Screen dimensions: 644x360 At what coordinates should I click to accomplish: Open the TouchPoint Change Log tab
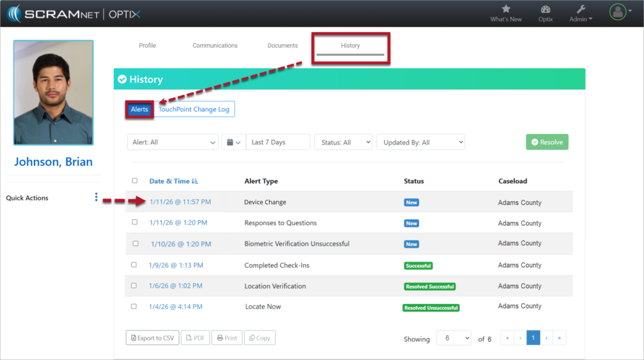point(194,109)
